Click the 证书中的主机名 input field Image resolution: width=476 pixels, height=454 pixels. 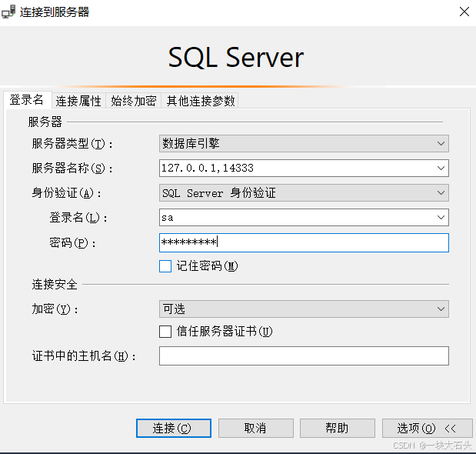pos(304,356)
